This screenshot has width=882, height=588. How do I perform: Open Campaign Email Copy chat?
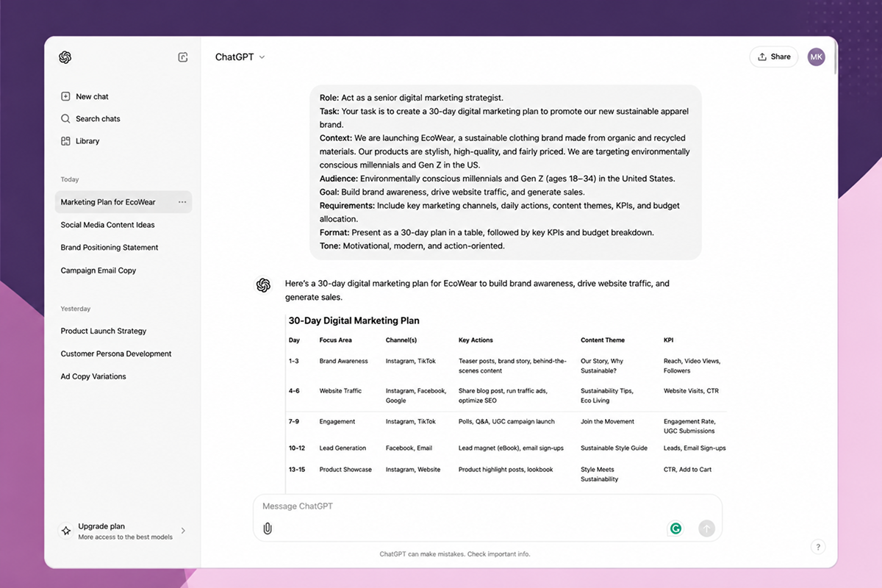[98, 270]
